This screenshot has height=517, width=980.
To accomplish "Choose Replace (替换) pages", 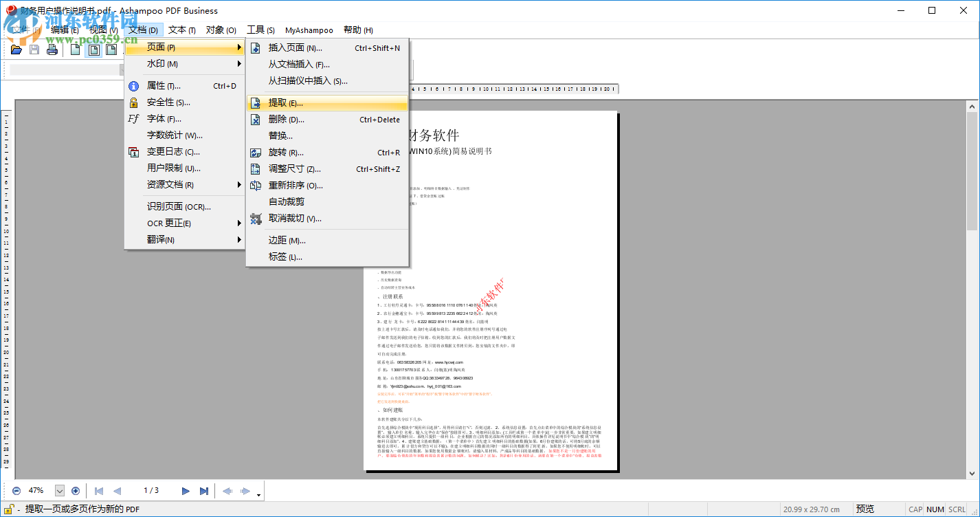I will tap(327, 136).
